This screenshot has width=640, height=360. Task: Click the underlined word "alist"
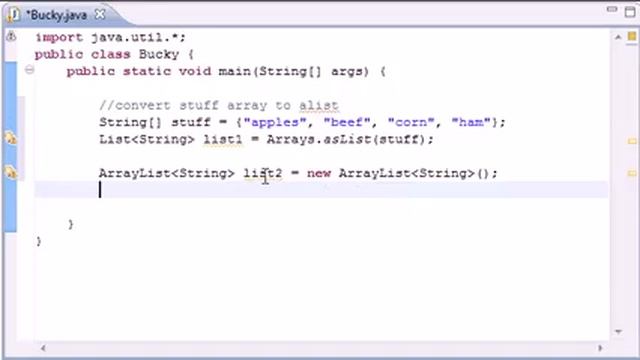[319, 106]
